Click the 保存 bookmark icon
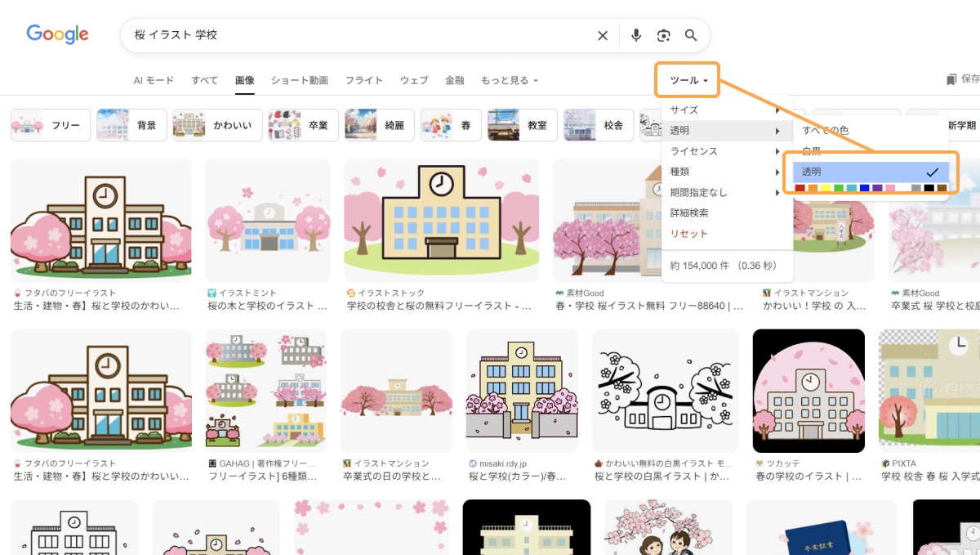This screenshot has height=555, width=980. 951,80
